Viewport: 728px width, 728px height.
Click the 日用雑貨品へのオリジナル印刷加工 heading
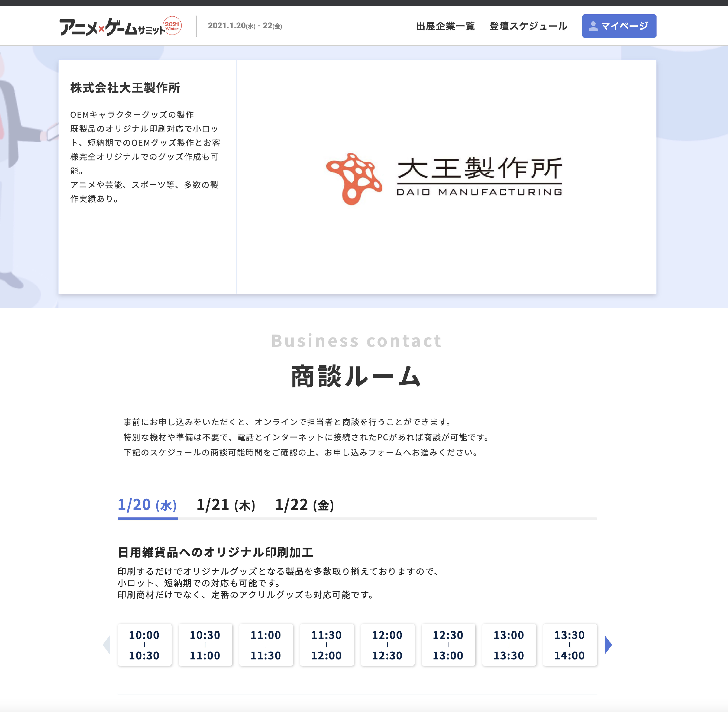[216, 552]
